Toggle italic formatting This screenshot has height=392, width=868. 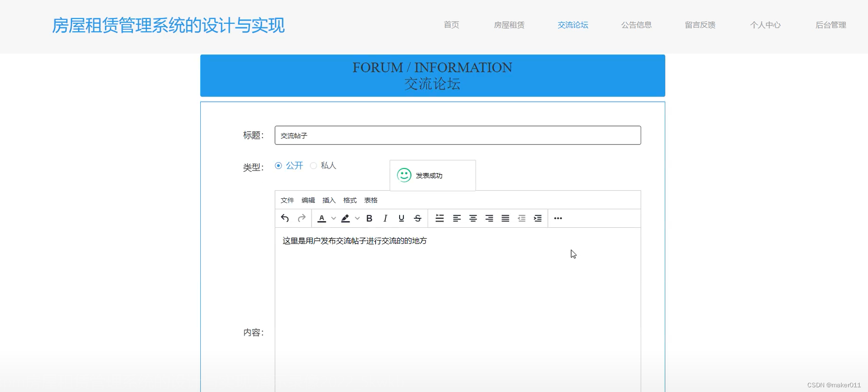[x=385, y=218]
